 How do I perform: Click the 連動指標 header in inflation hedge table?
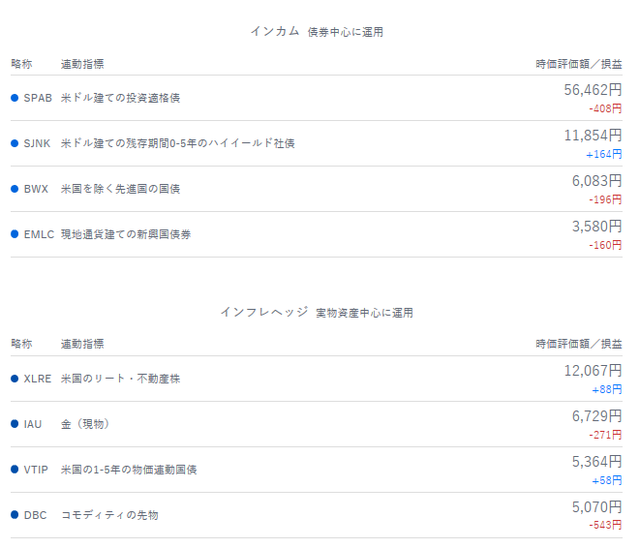[82, 344]
